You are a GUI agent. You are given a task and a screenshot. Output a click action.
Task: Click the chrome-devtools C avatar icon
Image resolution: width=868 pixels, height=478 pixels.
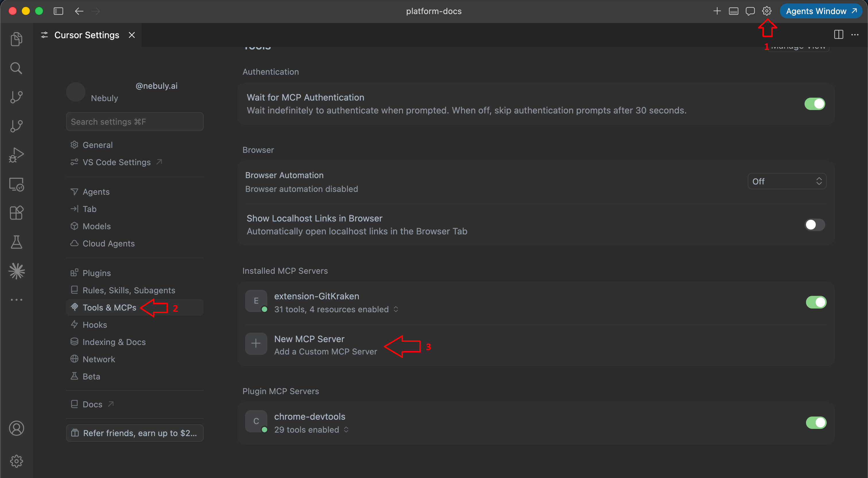click(x=256, y=421)
